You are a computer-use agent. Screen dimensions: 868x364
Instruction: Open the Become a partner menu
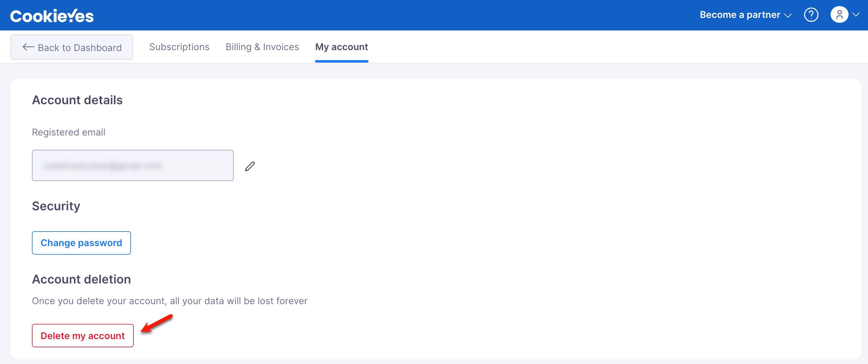(x=745, y=15)
